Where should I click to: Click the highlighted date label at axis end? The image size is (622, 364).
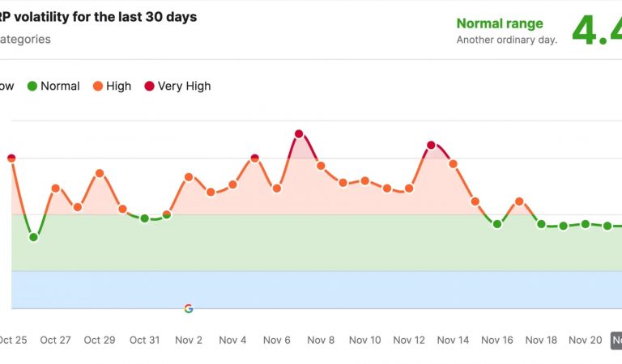click(x=616, y=341)
